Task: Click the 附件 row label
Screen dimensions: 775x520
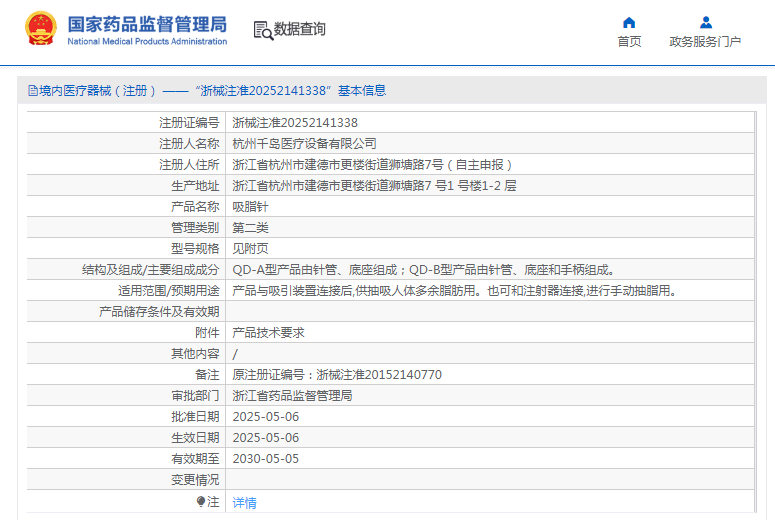Action: click(207, 333)
